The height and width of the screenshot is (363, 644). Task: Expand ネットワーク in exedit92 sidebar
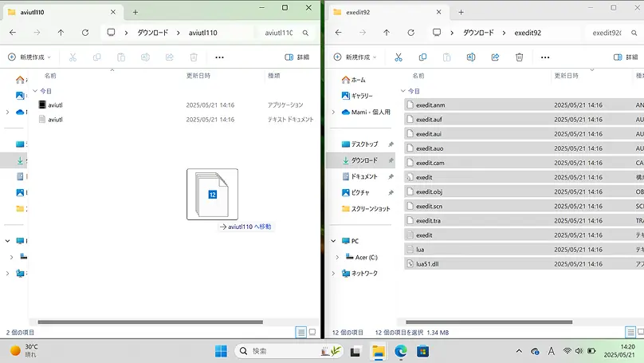coord(333,273)
